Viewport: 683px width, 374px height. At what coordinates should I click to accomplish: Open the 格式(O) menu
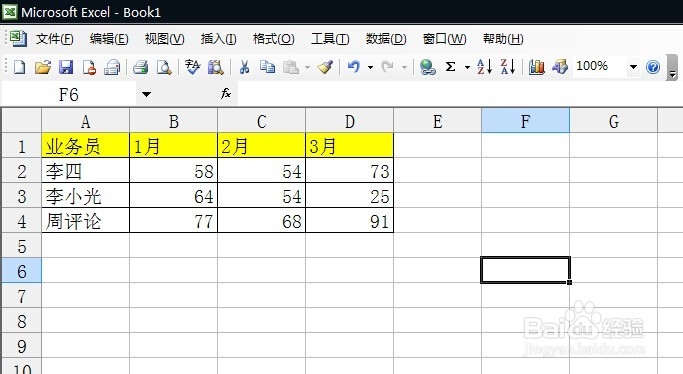point(274,39)
